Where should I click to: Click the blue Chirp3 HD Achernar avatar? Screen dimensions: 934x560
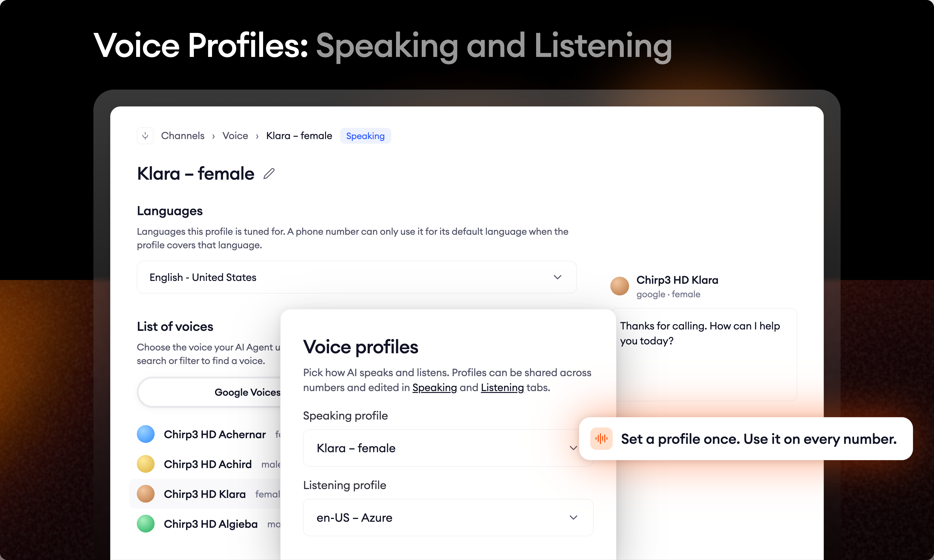tap(146, 434)
